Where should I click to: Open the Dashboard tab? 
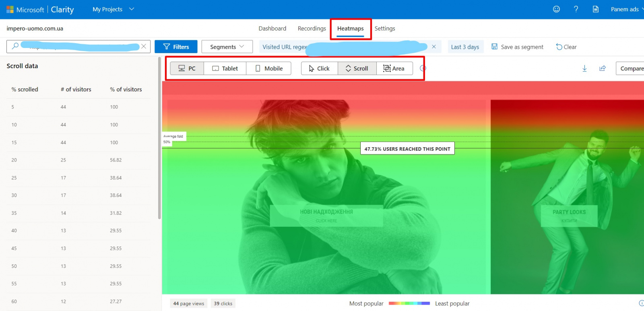coord(272,29)
